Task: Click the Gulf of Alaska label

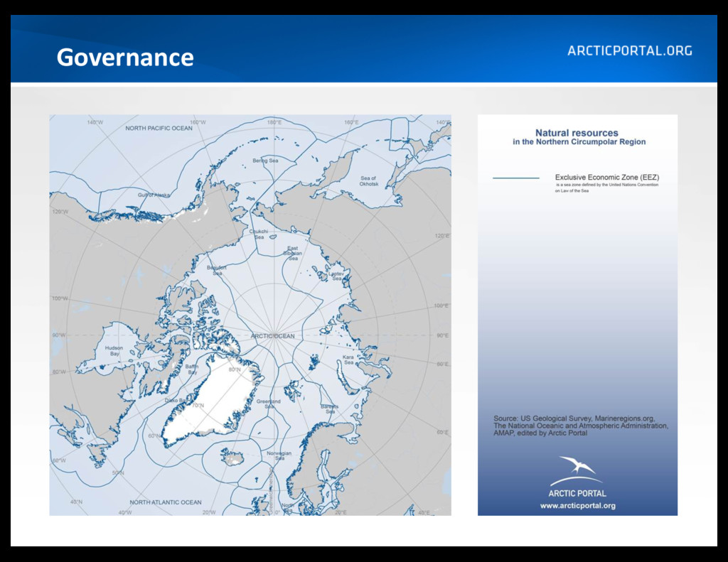Action: pyautogui.click(x=154, y=195)
